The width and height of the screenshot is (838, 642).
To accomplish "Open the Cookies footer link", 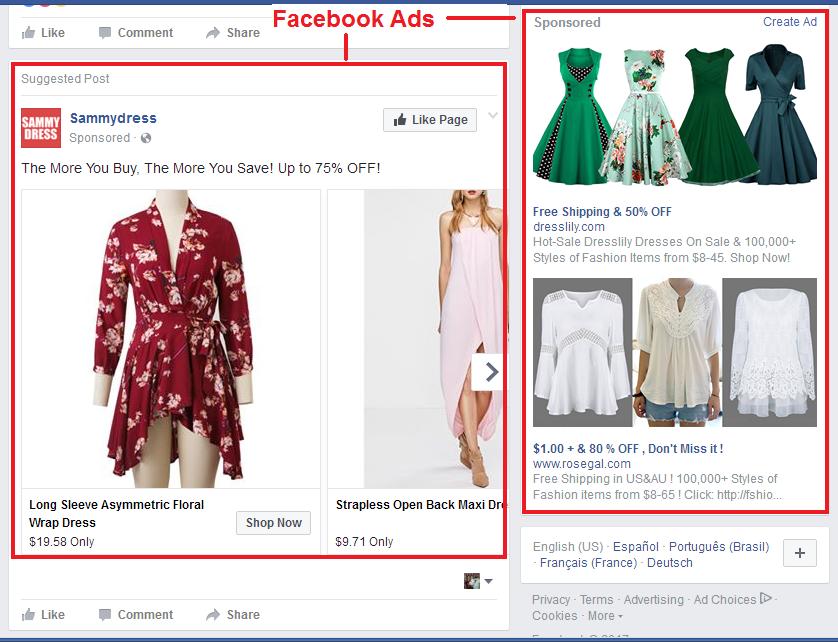I will coord(554,616).
